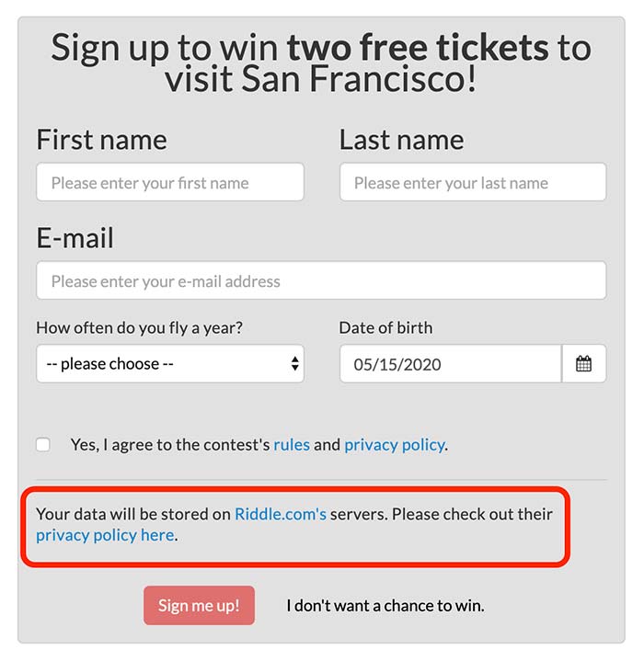Select the date of birth field showing 05/15/2020
This screenshot has height=661, width=644.
451,364
